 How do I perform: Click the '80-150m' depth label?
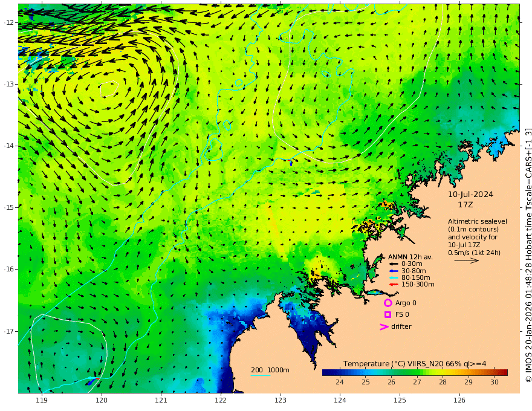click(416, 278)
